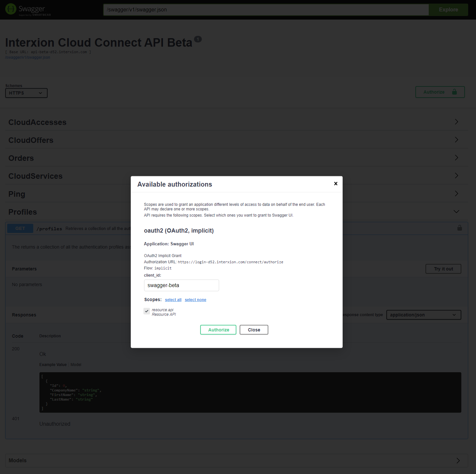The height and width of the screenshot is (474, 476).
Task: Click the CloudServices section heading
Action: point(36,176)
